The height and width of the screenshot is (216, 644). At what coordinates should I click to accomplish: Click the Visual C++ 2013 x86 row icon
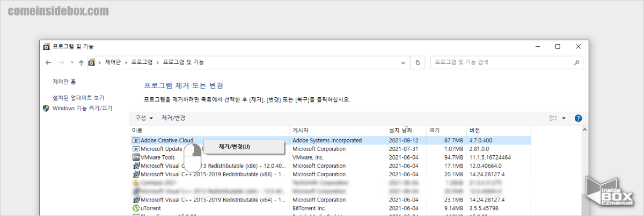coord(136,166)
